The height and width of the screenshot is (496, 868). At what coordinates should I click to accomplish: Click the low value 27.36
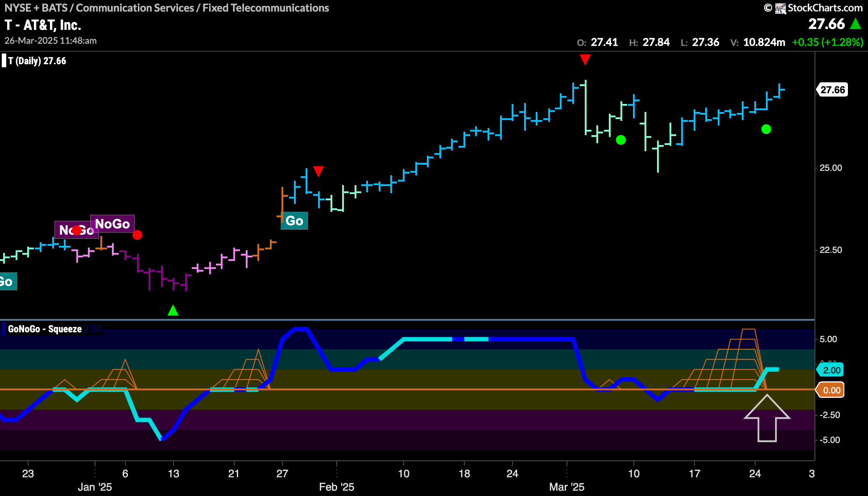point(706,42)
